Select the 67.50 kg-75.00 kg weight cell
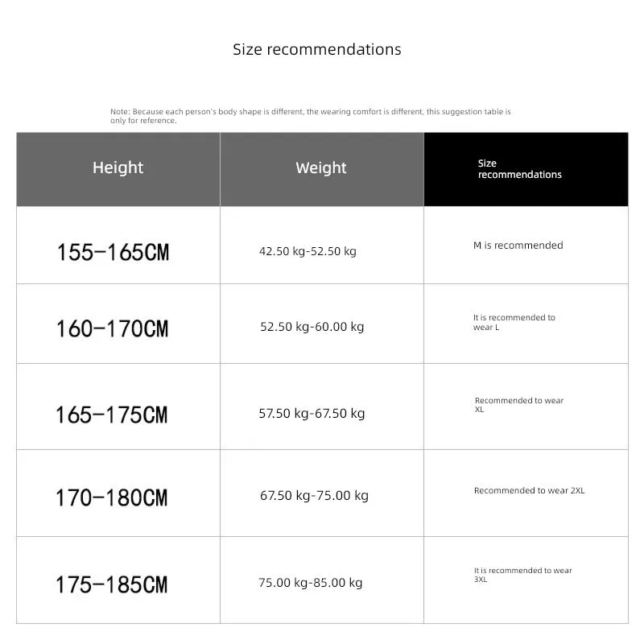This screenshot has height=644, width=644. [x=322, y=493]
